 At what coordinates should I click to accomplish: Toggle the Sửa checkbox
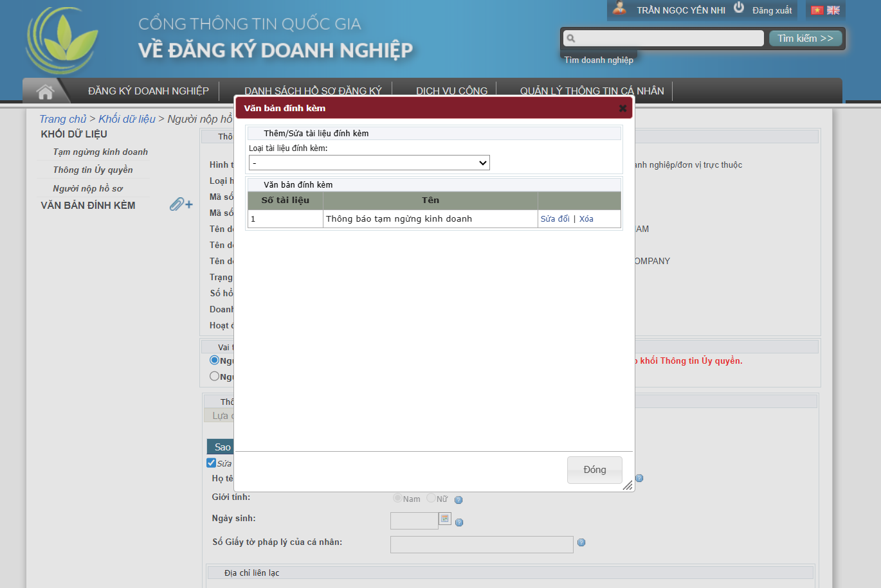(x=211, y=463)
